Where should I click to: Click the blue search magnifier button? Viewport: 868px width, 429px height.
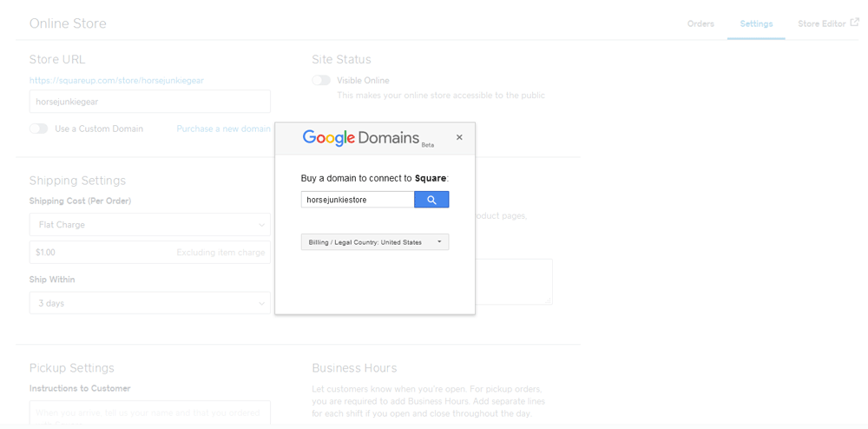click(x=431, y=199)
